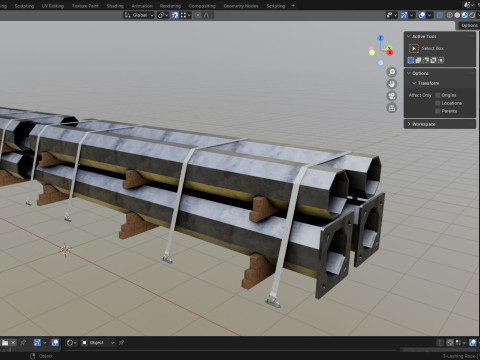Switch perspective/orthographic grid button
The image size is (480, 360).
click(392, 108)
